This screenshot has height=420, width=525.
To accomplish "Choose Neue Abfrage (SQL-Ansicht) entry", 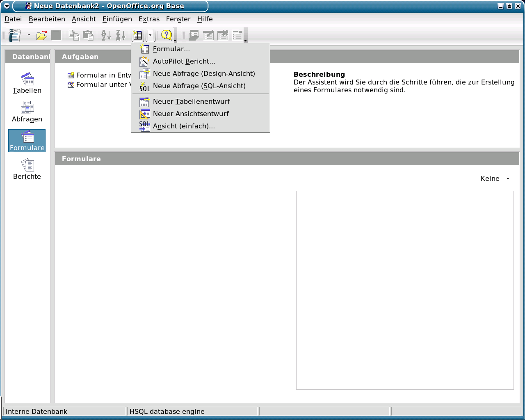I will click(x=201, y=86).
